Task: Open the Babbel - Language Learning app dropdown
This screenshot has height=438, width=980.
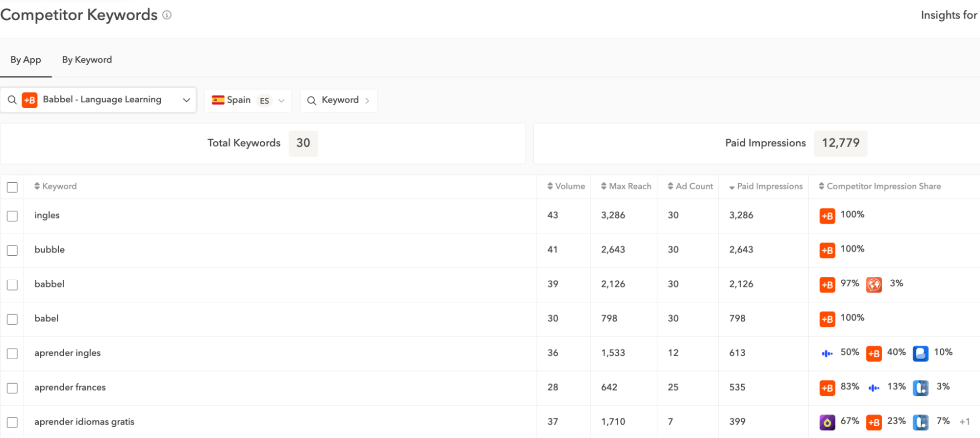Action: (99, 100)
